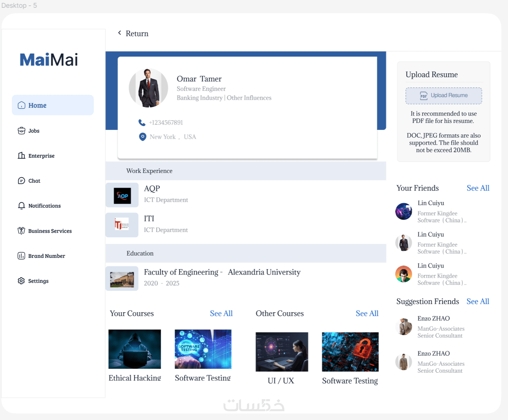The width and height of the screenshot is (508, 420).
Task: Click the MaiMai logo
Action: coord(49,60)
